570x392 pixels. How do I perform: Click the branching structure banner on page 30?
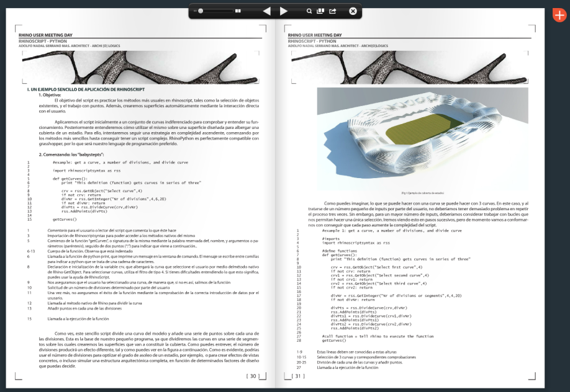pyautogui.click(x=141, y=67)
